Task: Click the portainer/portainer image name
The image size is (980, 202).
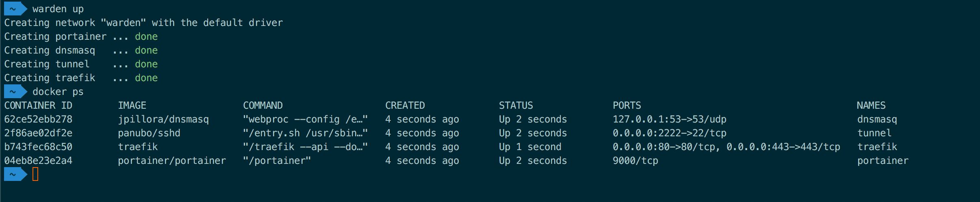Action: [x=172, y=161]
